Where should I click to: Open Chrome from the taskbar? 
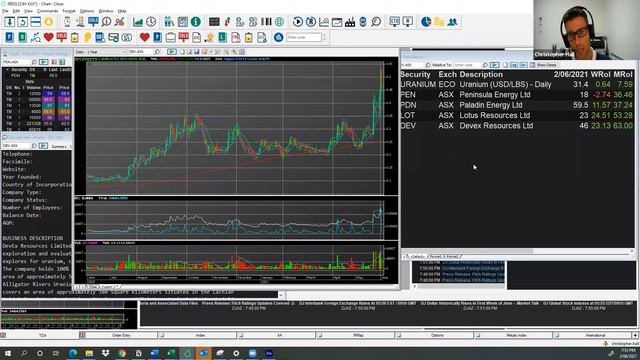click(x=122, y=353)
